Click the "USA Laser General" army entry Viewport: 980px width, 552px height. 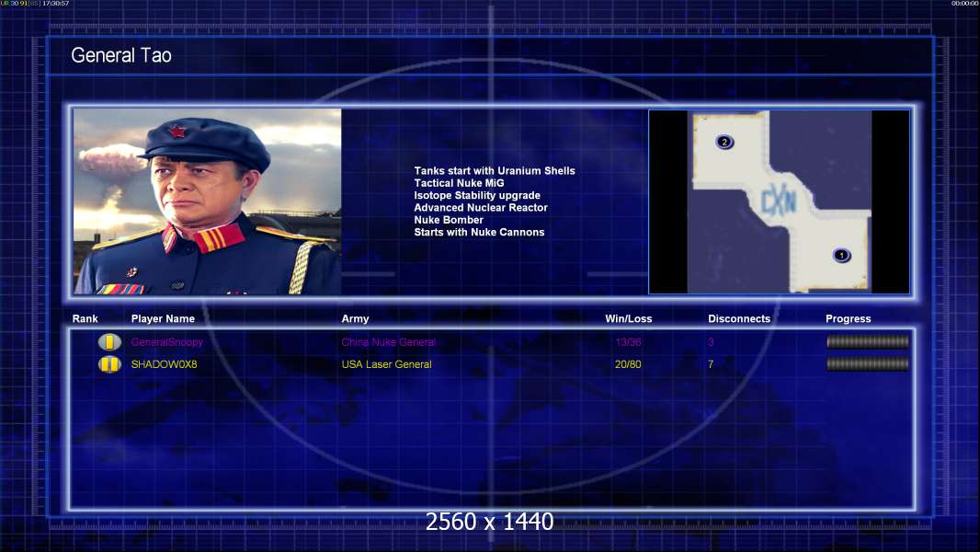[386, 363]
